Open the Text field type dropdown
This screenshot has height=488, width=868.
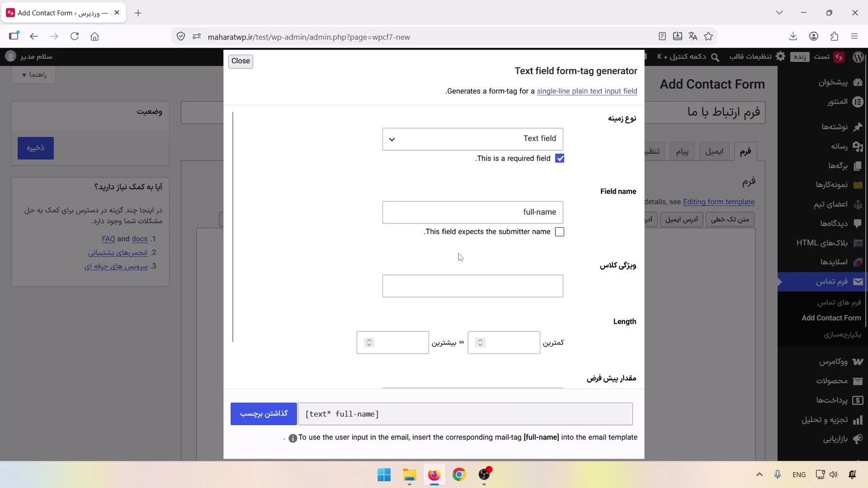tap(473, 139)
